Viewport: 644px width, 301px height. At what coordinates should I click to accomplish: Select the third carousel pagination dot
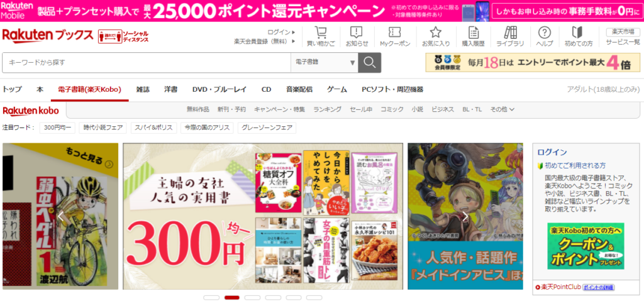point(253,298)
